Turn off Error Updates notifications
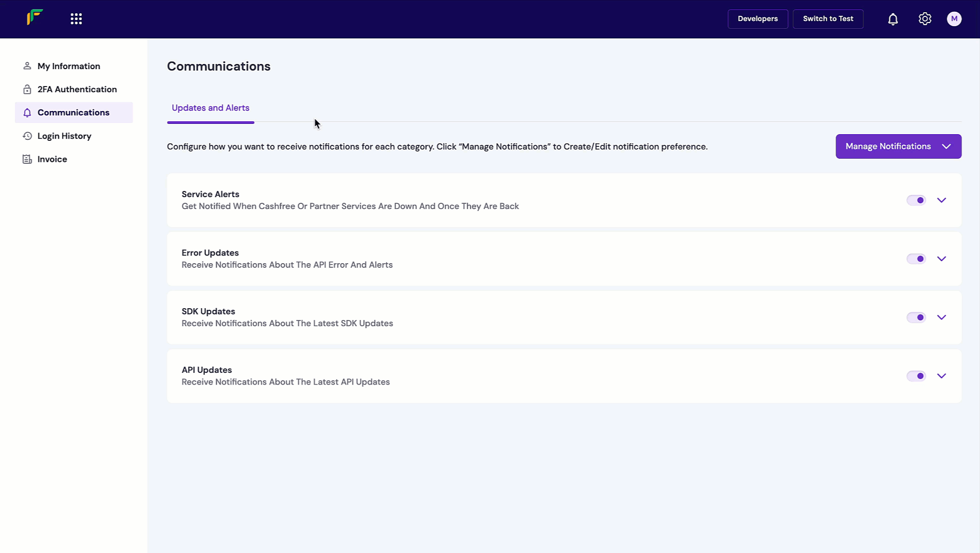 [916, 259]
